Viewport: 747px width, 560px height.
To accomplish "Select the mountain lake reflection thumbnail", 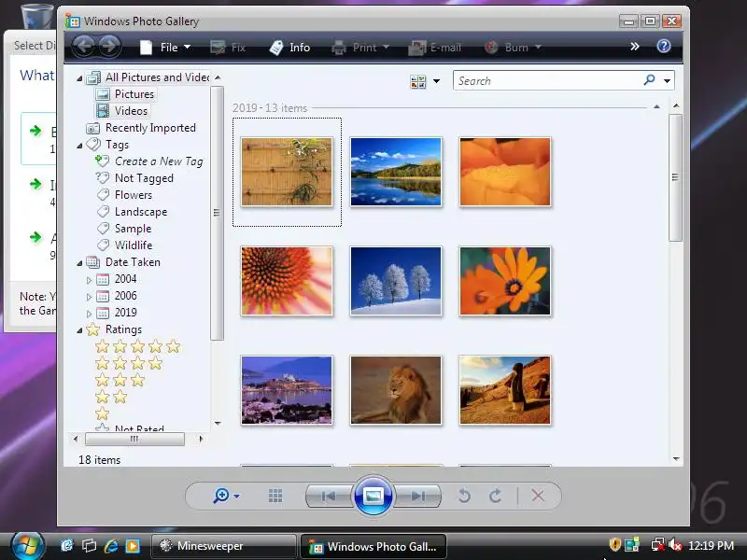I will pos(396,172).
